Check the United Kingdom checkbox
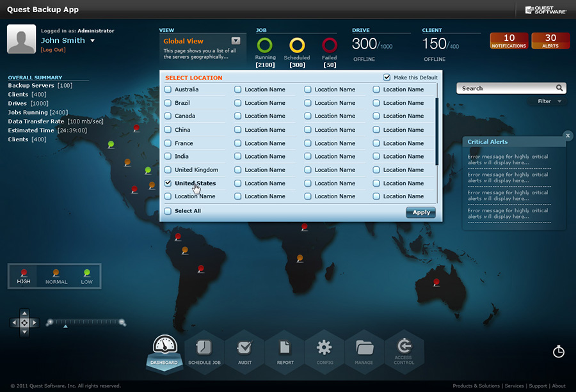The image size is (576, 392). tap(168, 170)
